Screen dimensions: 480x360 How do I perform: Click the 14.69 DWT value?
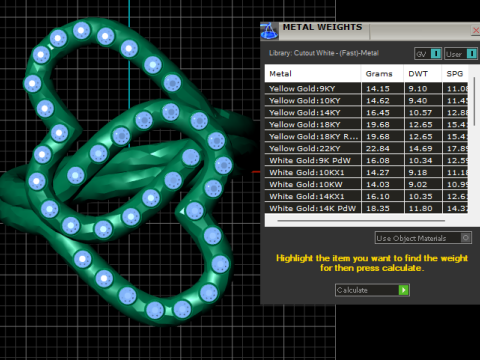[420, 149]
